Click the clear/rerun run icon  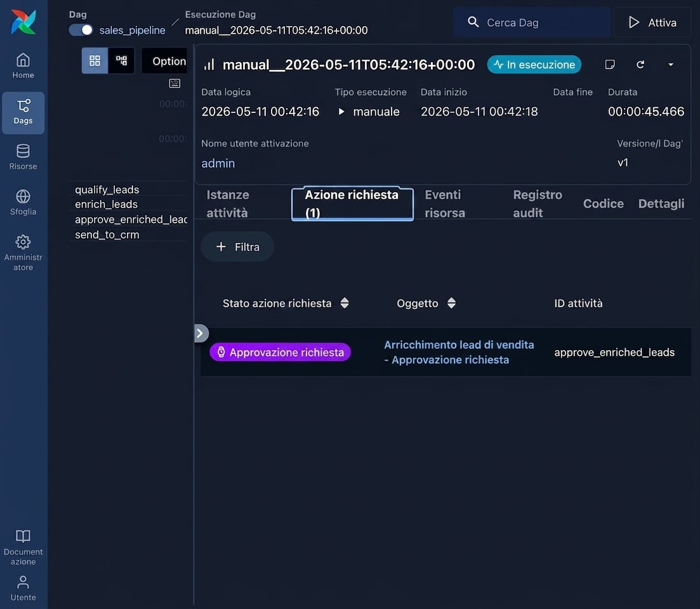click(x=640, y=65)
